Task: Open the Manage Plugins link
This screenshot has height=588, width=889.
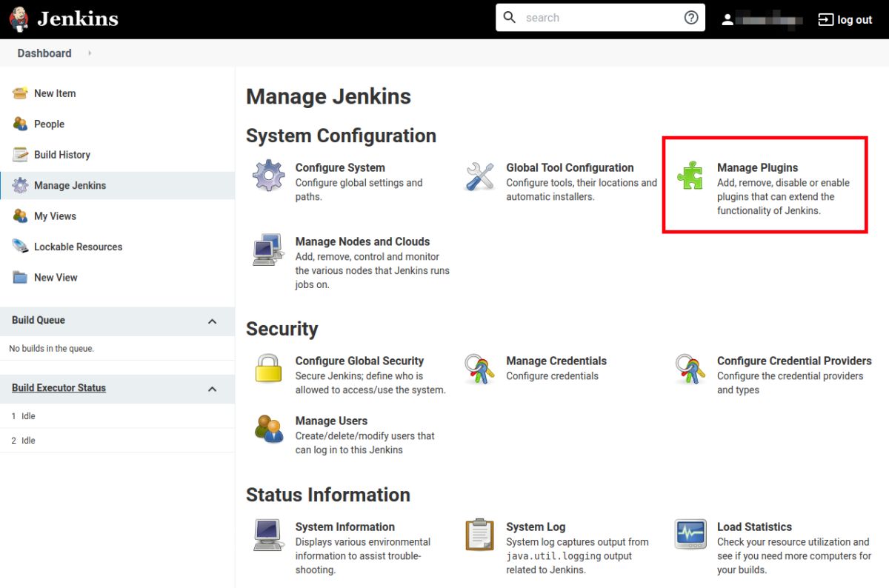Action: (757, 167)
